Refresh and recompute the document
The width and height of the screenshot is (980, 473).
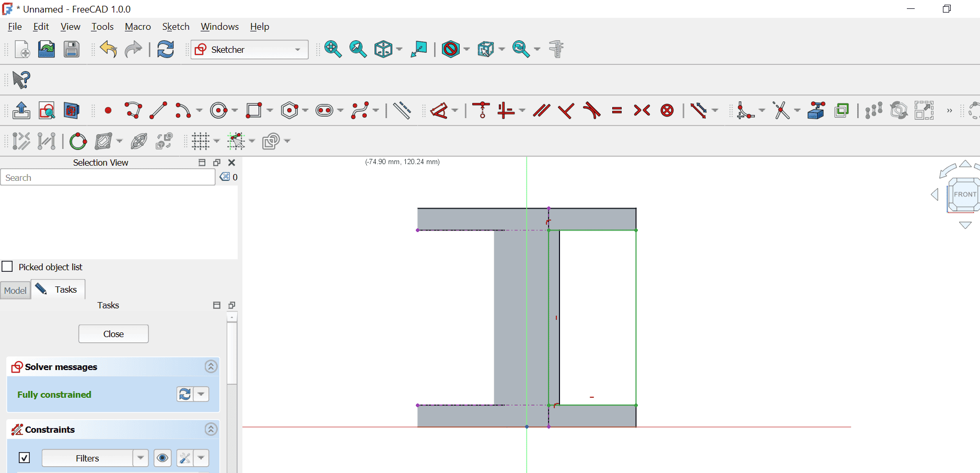[x=166, y=50]
